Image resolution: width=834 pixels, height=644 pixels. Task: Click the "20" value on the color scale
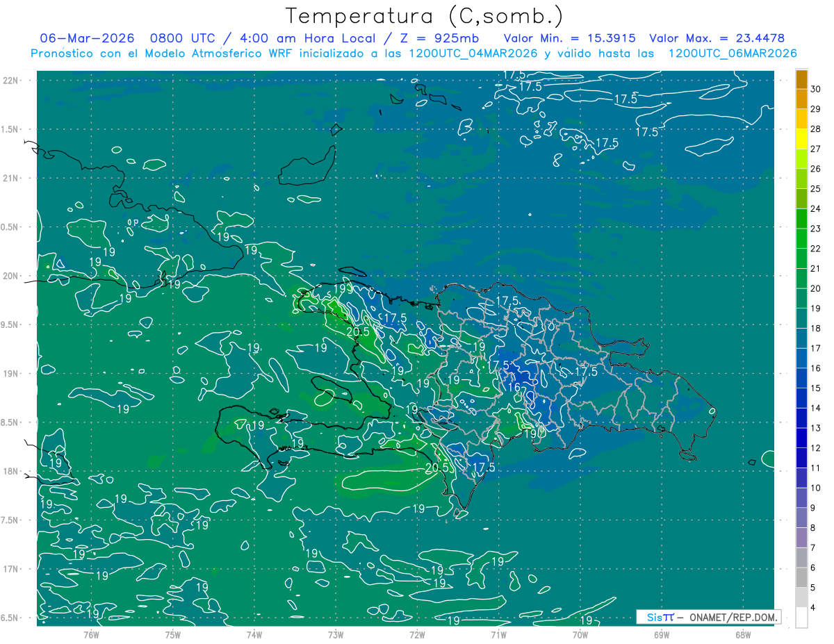[x=816, y=288]
